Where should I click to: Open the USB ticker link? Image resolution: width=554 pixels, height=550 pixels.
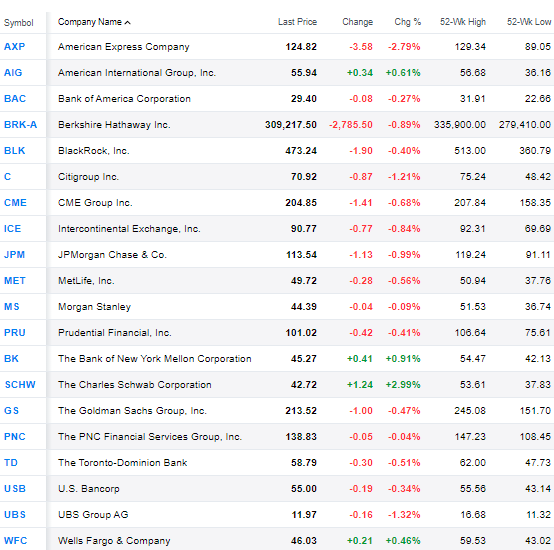15,489
